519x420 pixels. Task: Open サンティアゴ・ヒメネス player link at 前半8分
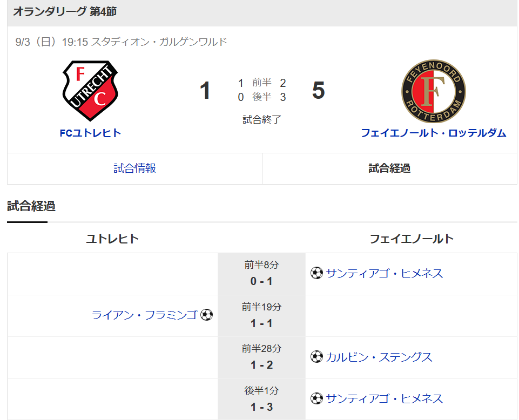pyautogui.click(x=385, y=273)
